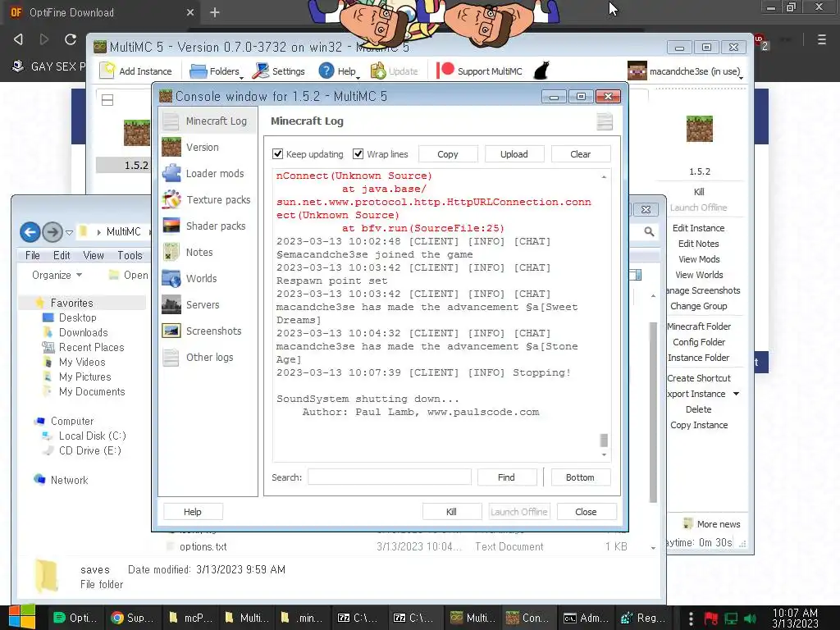Click the log scrollbar thumb

click(x=604, y=440)
